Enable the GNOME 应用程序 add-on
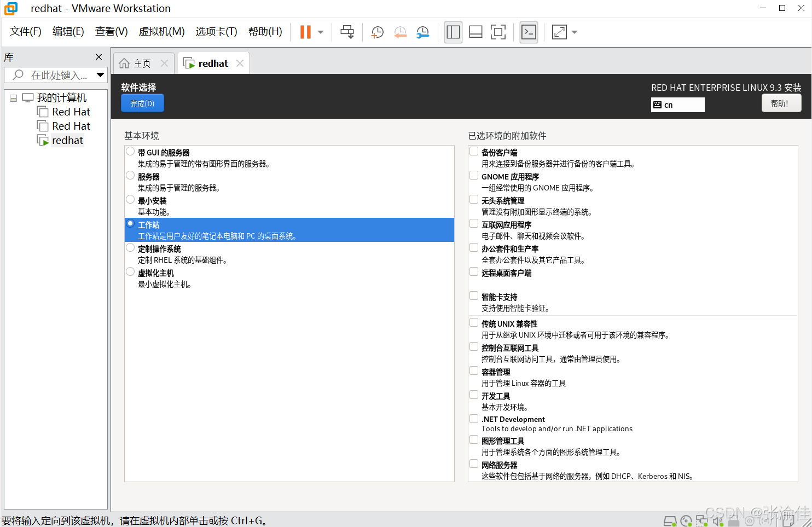The width and height of the screenshot is (812, 527). 473,175
